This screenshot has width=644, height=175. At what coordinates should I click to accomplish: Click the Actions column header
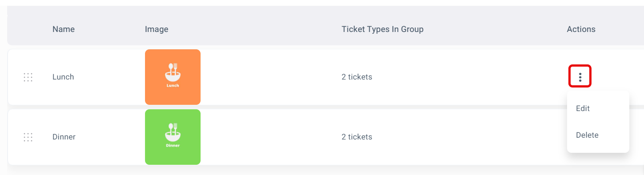click(581, 29)
